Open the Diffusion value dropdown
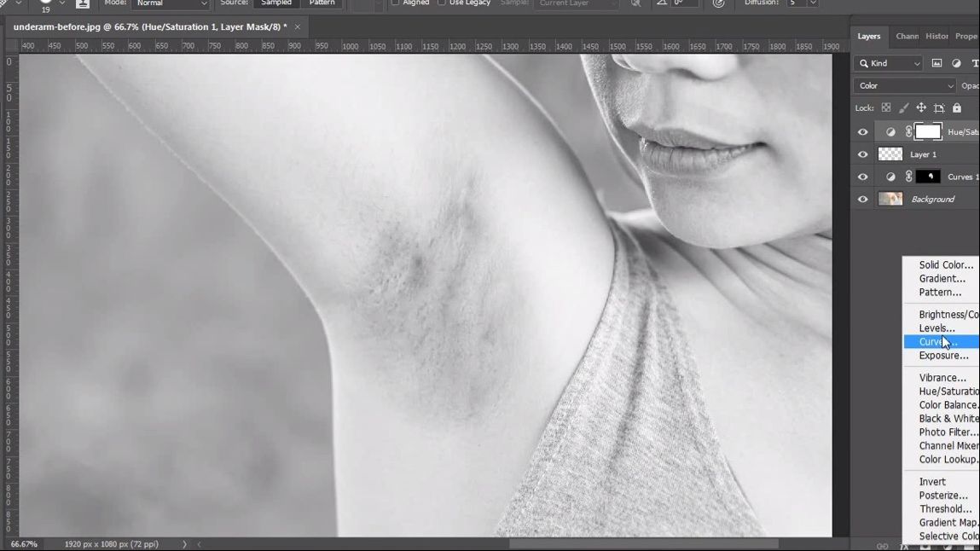 tap(813, 3)
